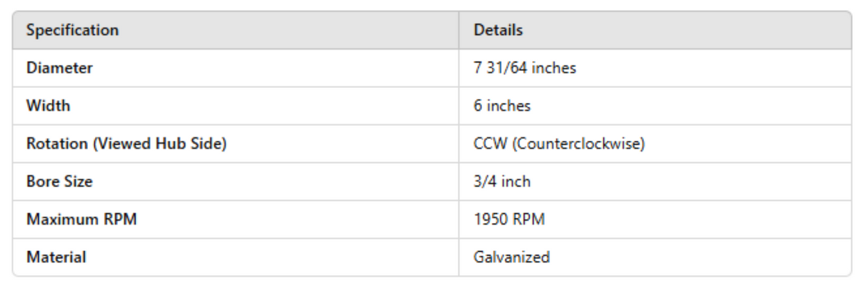Click the 'CCW' abbreviation text
868x286 pixels.
tap(488, 144)
